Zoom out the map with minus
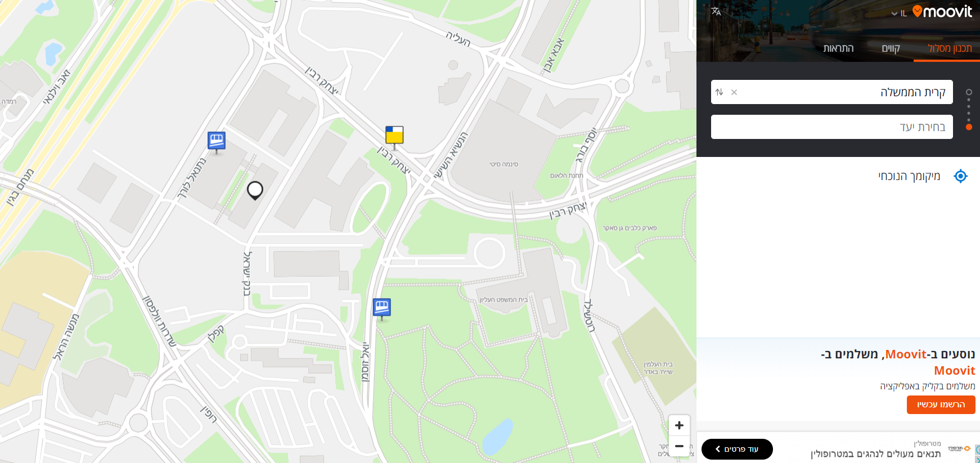The height and width of the screenshot is (463, 980). (679, 446)
